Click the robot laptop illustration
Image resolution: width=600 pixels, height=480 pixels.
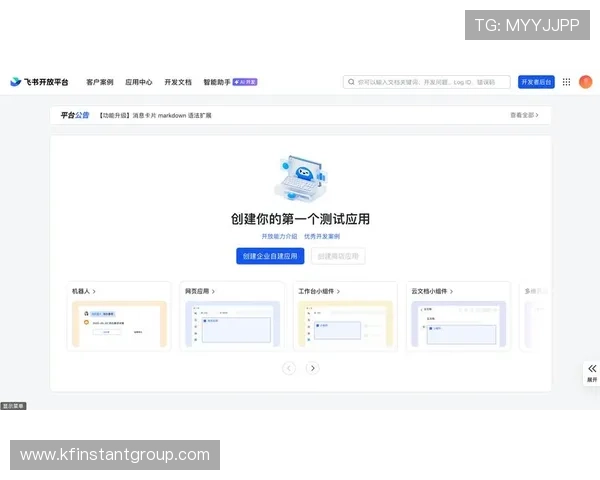tap(301, 178)
